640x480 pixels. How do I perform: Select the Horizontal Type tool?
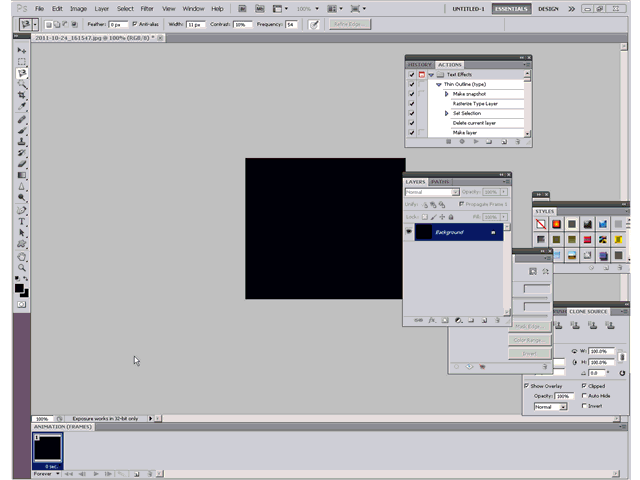tap(22, 222)
